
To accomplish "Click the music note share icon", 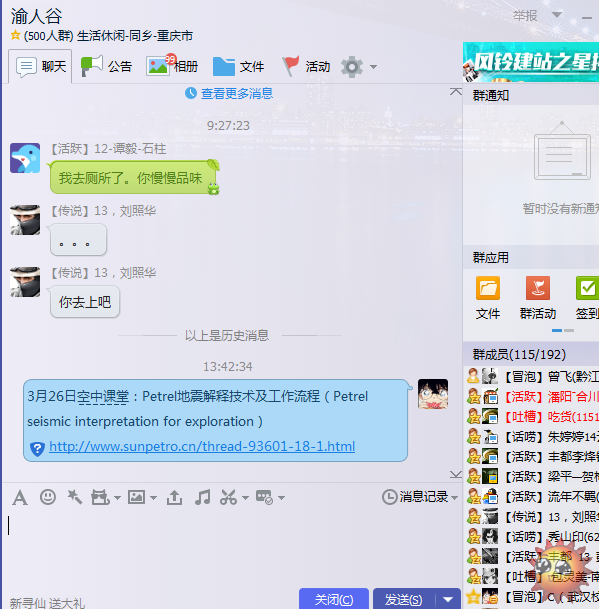I will 202,497.
